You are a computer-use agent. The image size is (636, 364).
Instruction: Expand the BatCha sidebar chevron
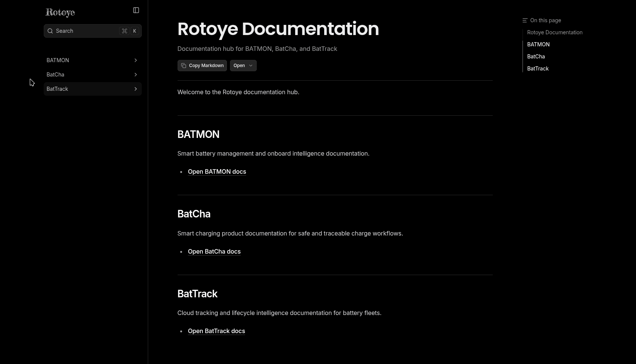point(136,75)
